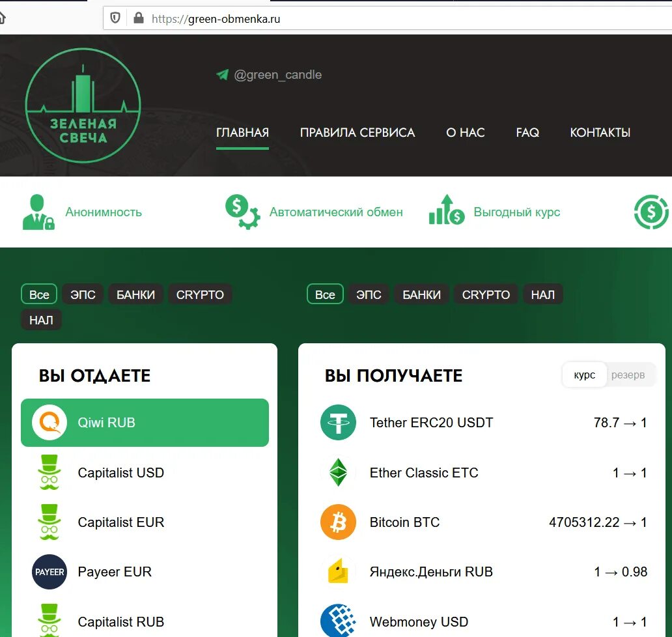Click the Зеленая Свеча logo
Image resolution: width=672 pixels, height=637 pixels.
(83, 106)
